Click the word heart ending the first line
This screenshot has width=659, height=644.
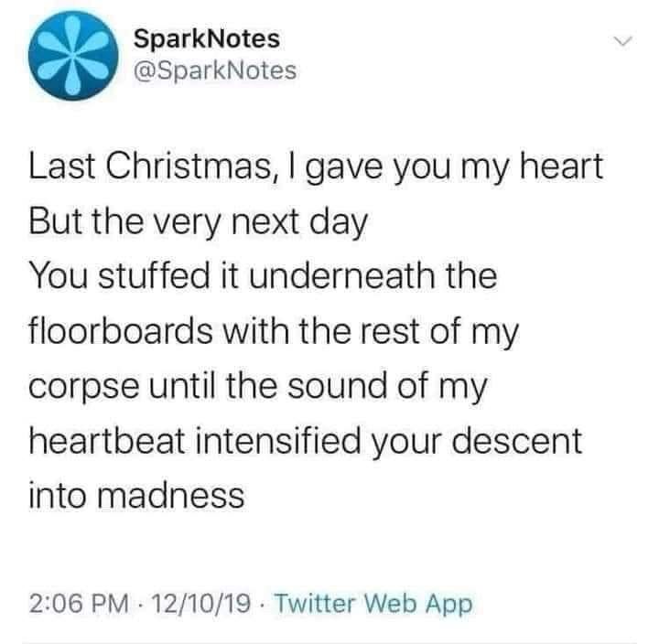(561, 165)
